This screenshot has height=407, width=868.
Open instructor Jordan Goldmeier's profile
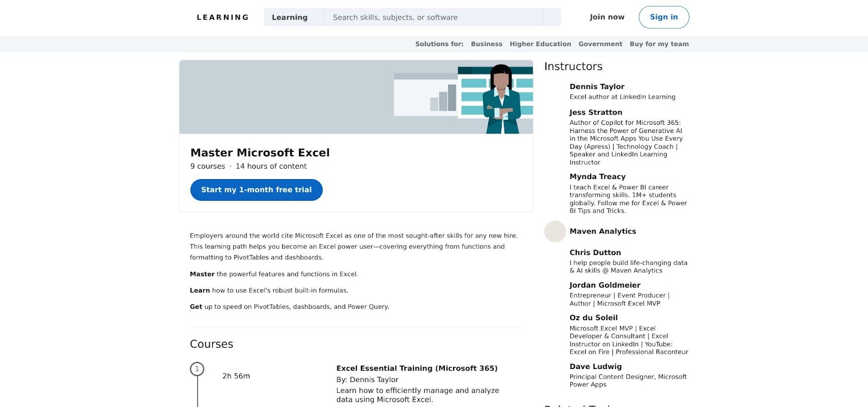605,285
